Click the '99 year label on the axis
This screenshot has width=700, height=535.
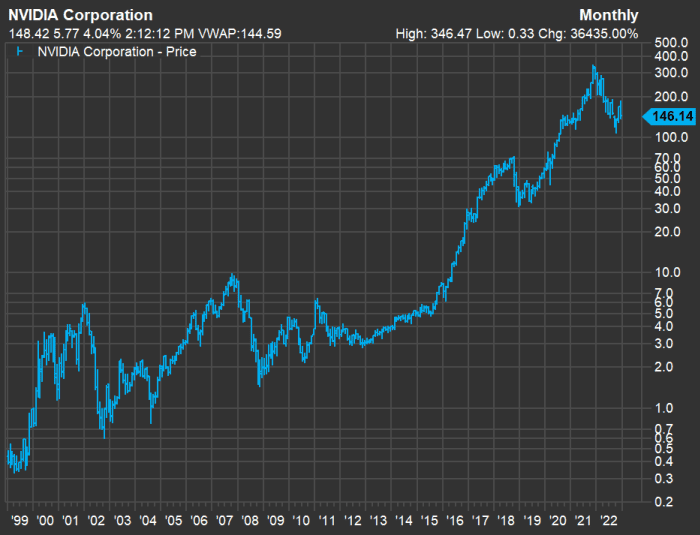(x=19, y=520)
